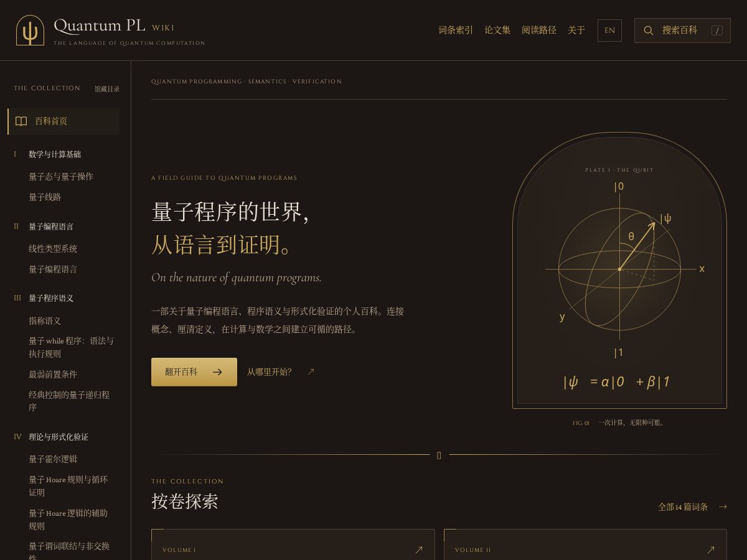This screenshot has width=747, height=560.
Task: Open 量子霍尔逻辑 entry
Action: (53, 459)
